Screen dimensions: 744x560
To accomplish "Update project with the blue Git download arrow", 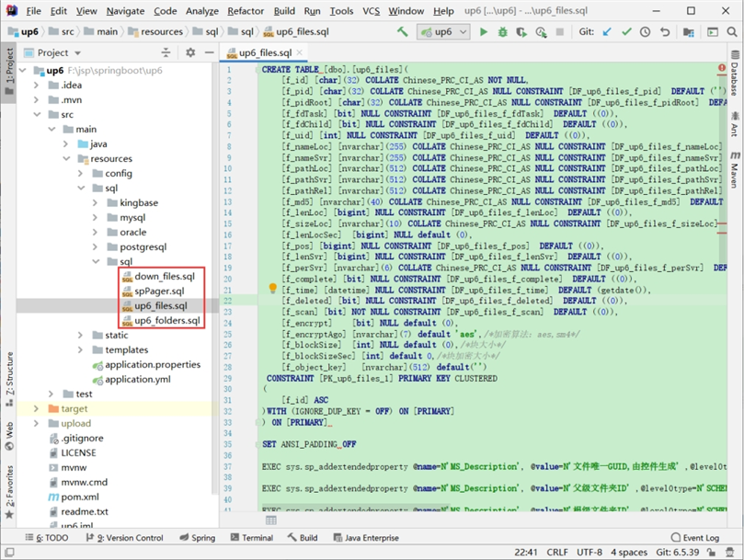I will [608, 30].
